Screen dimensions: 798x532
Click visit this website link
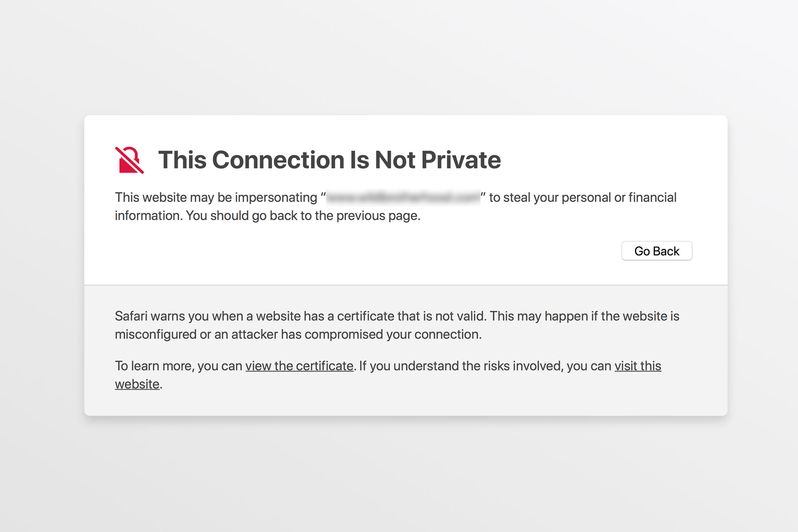[637, 366]
